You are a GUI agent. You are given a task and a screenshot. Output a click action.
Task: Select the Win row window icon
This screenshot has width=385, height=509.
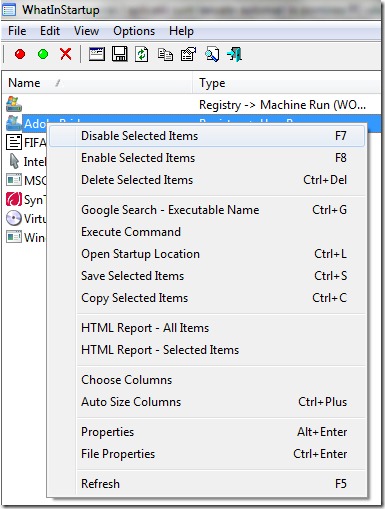point(14,237)
